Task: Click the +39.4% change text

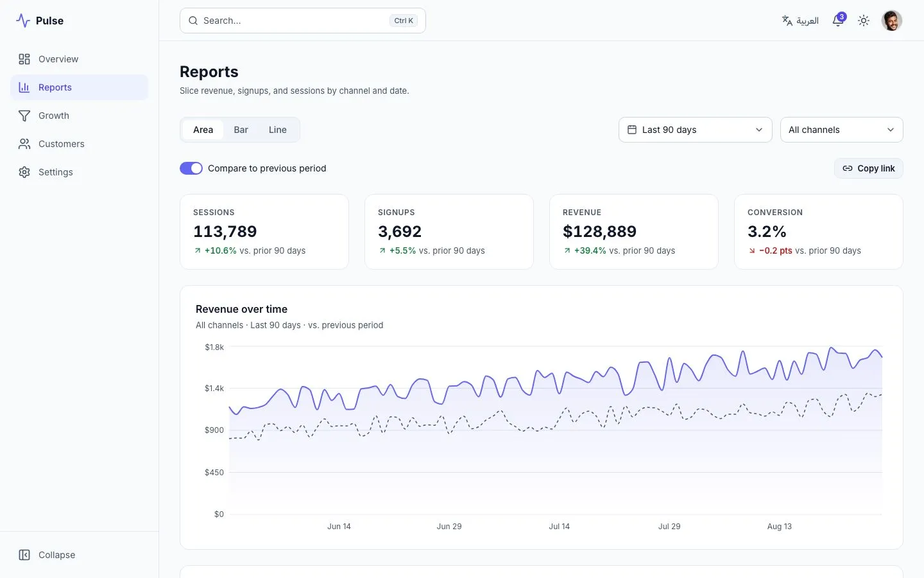Action: [590, 250]
